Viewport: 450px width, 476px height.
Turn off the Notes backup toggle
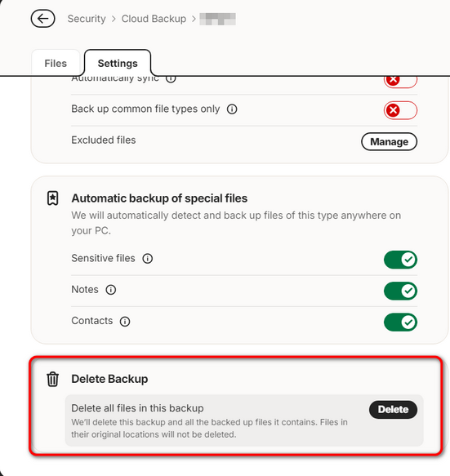pos(400,291)
